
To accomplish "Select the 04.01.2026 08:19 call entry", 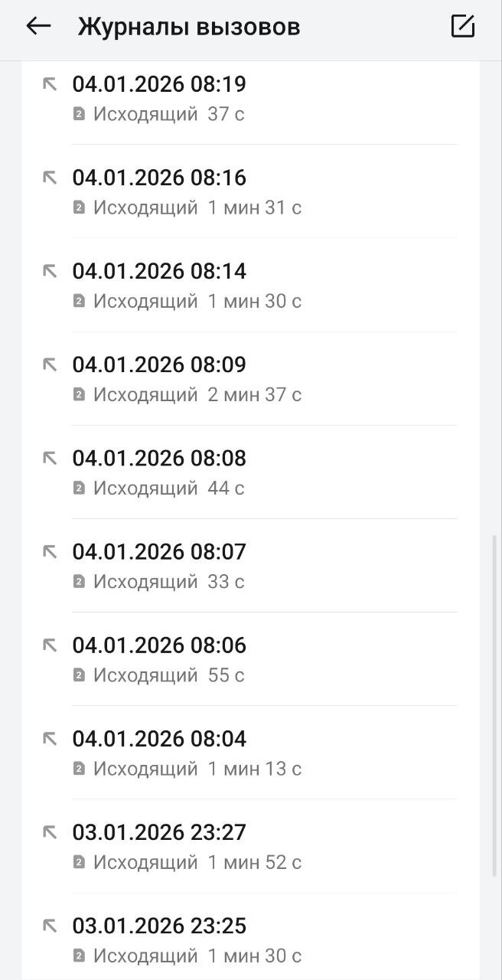I will point(253,98).
